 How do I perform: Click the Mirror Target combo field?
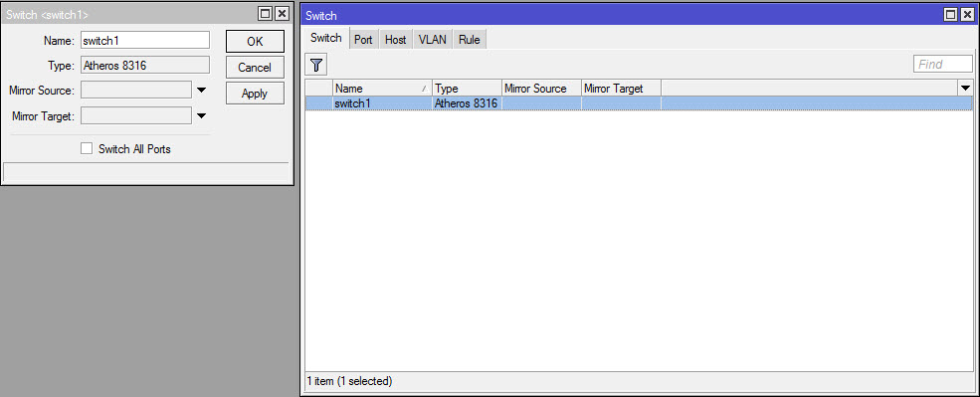click(136, 115)
